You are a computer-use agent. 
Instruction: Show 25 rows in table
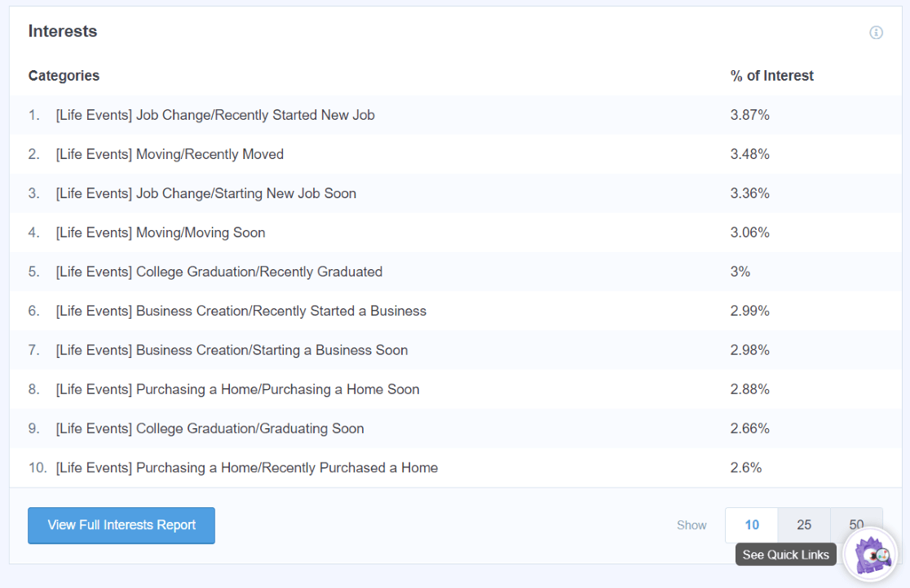coord(804,525)
